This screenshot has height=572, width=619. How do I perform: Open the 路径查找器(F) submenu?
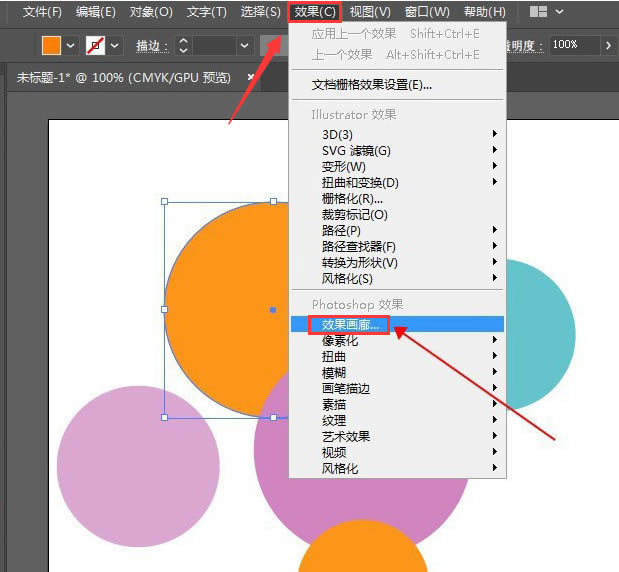(x=398, y=246)
